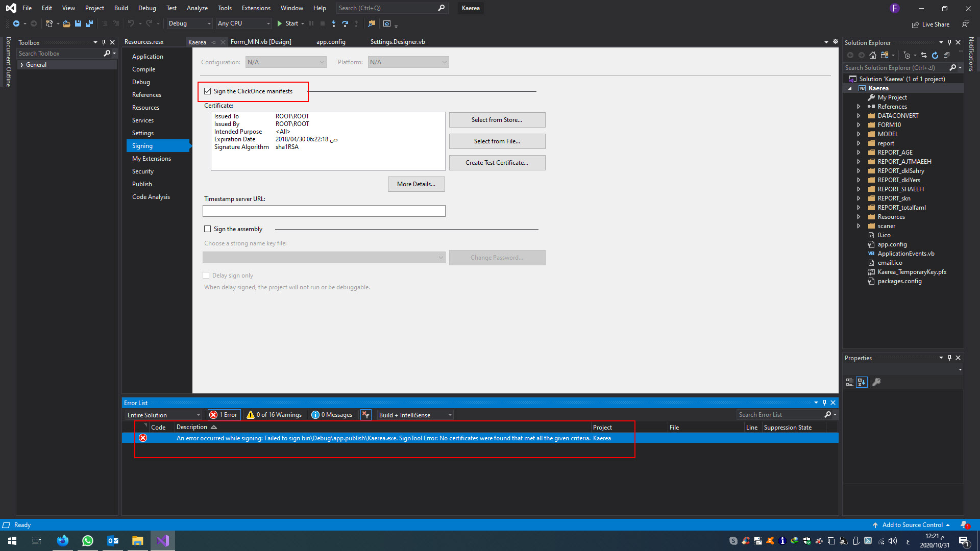Toggle the 1 Error filter button
The width and height of the screenshot is (980, 551).
[x=223, y=415]
